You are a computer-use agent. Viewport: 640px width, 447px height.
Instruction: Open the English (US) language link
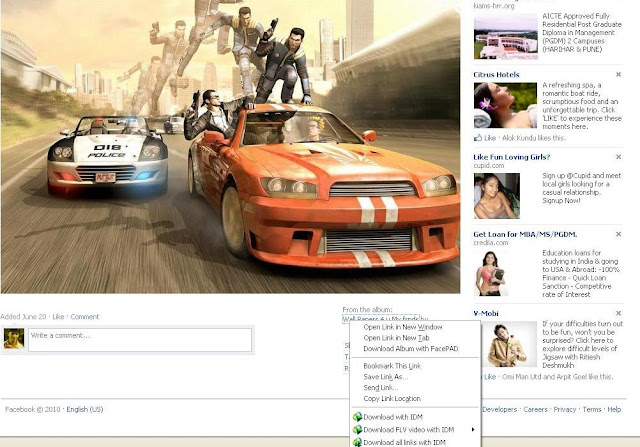85,409
